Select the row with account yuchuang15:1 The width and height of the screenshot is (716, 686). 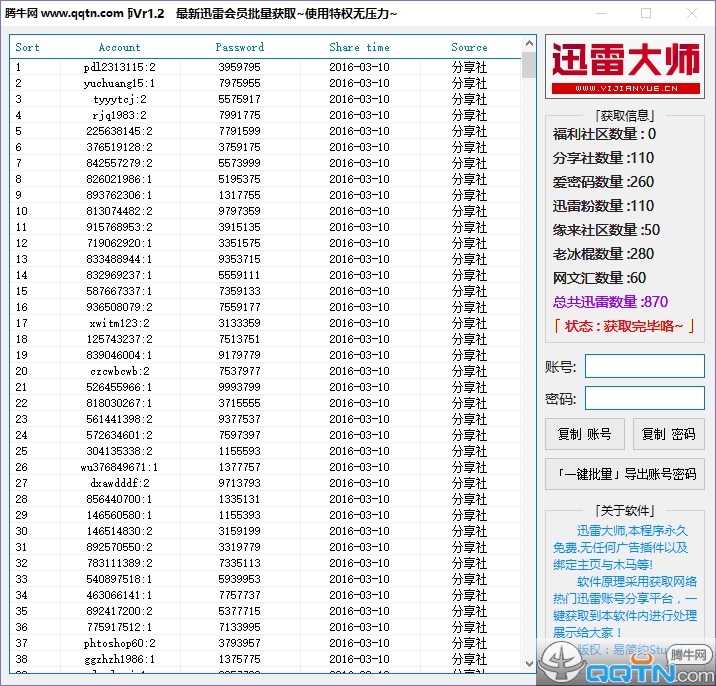[x=120, y=83]
